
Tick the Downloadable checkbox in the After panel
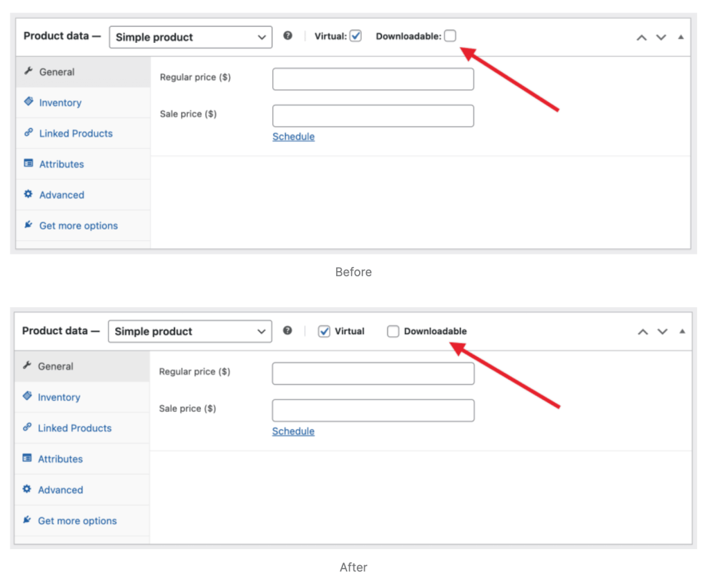coord(393,331)
